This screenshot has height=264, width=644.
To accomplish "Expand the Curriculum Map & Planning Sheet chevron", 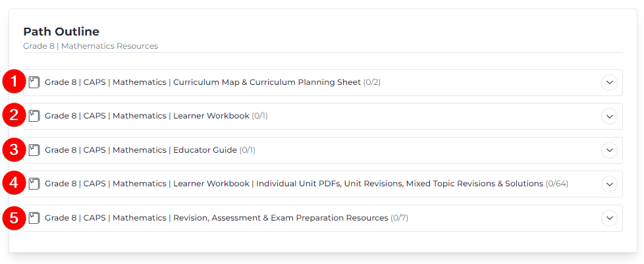I will click(x=610, y=82).
